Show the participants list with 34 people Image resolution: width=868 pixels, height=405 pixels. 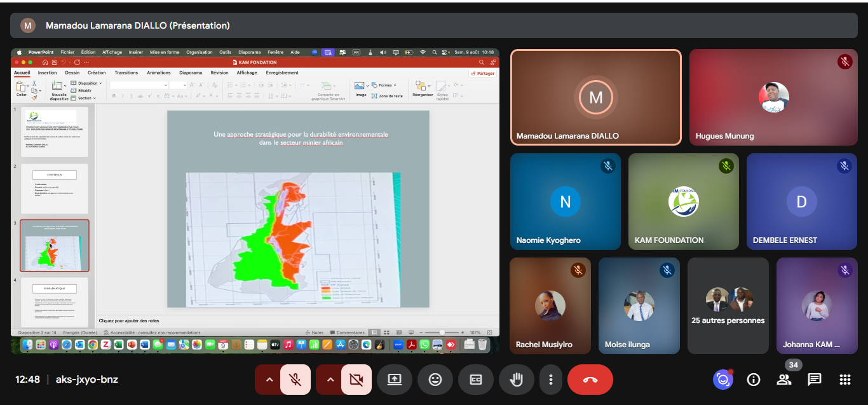(784, 380)
